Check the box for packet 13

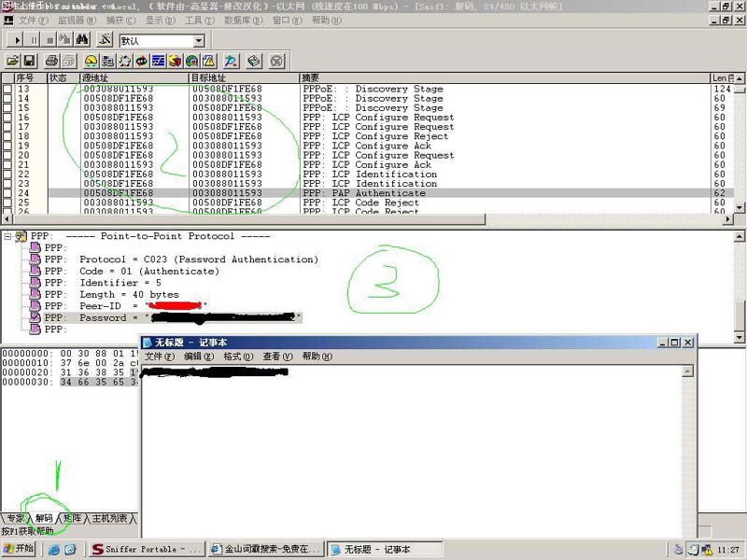pyautogui.click(x=7, y=90)
